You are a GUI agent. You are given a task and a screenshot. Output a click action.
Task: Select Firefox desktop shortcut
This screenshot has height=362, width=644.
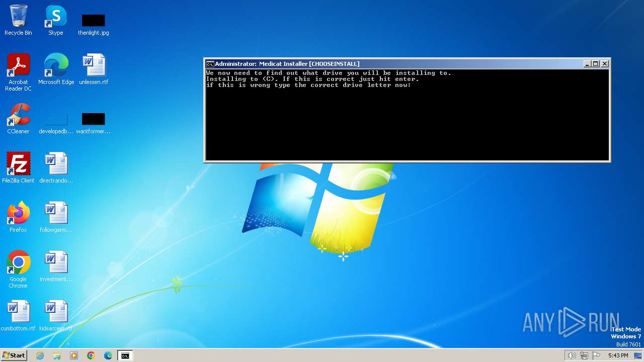coord(18,217)
